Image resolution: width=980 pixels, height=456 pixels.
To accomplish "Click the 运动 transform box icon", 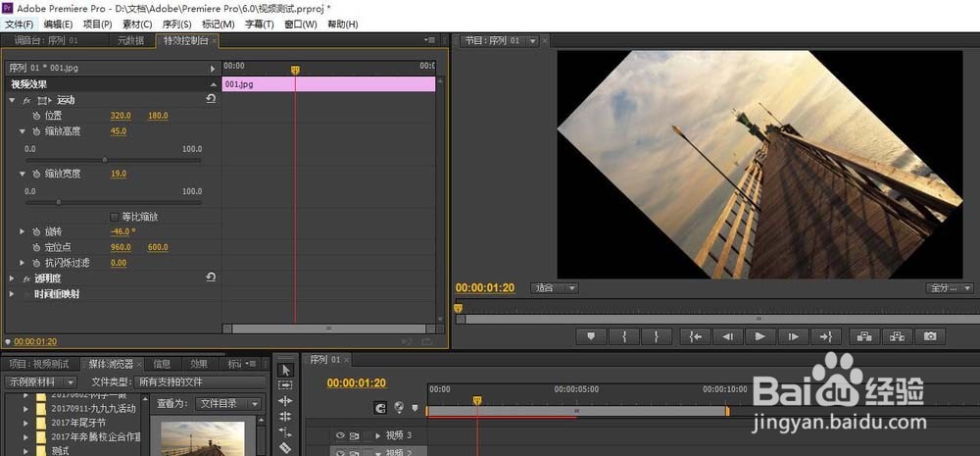I will (43, 100).
